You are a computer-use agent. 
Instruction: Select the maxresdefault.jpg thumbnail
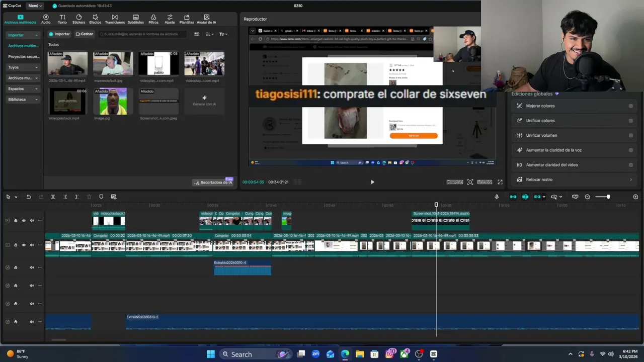click(x=113, y=64)
